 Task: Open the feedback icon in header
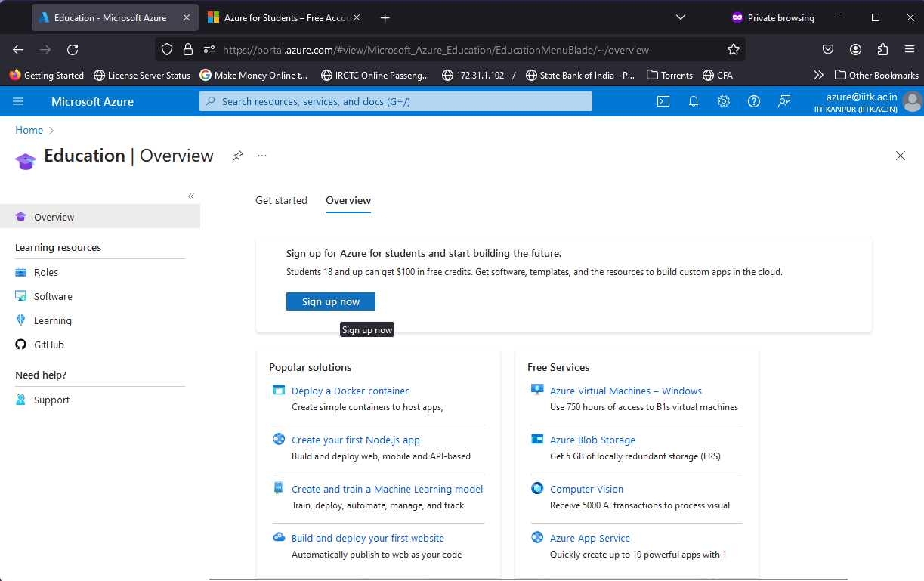(784, 101)
